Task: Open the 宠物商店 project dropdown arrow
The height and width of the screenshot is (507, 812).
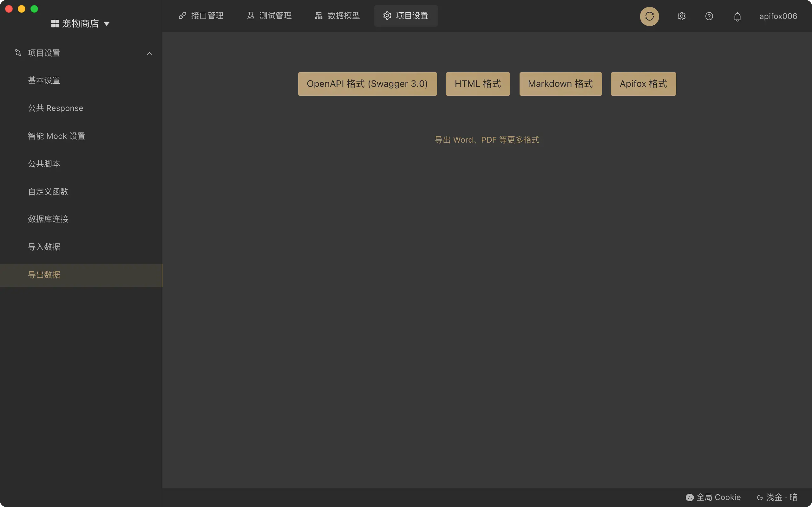Action: [107, 23]
